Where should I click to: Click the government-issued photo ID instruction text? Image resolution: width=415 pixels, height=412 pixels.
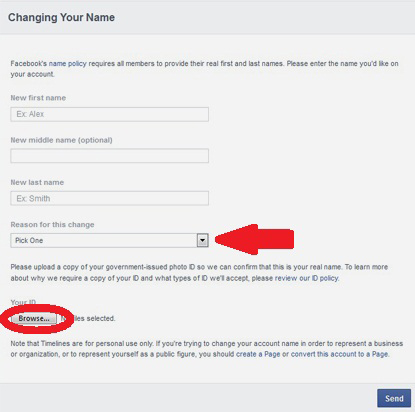(199, 273)
